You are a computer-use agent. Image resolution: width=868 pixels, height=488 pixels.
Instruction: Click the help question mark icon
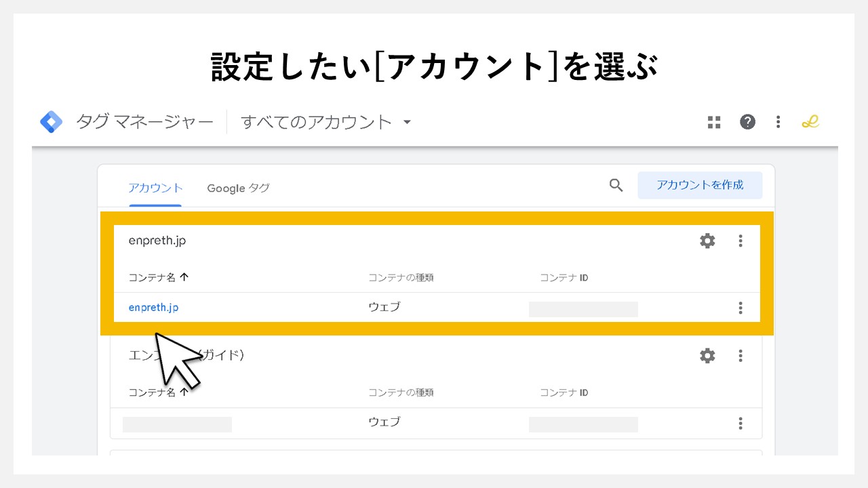click(x=747, y=122)
